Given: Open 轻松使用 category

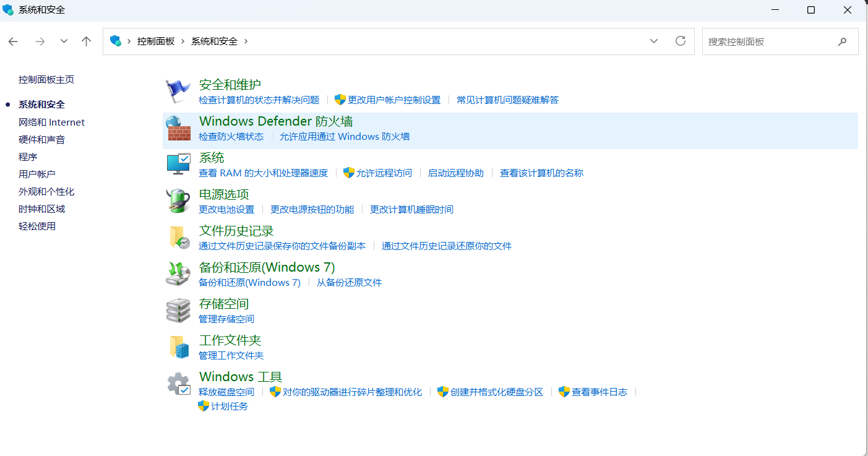Looking at the screenshot, I should [37, 226].
